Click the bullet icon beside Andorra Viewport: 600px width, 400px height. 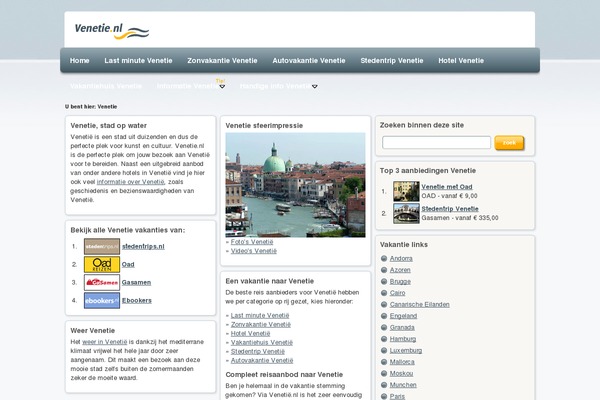384,258
